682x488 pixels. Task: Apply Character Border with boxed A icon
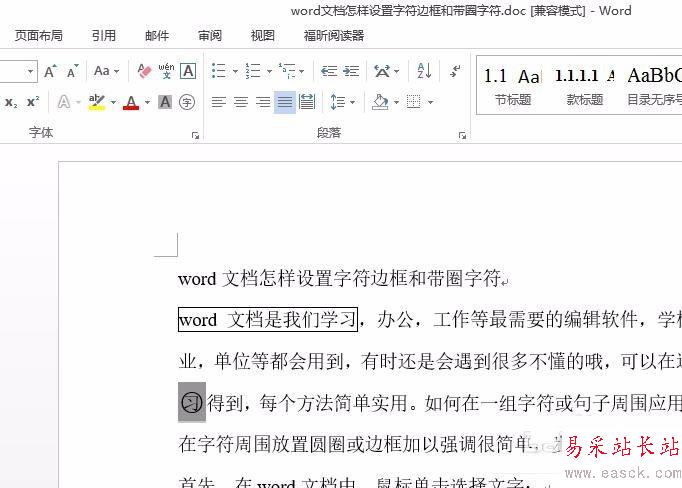coord(188,71)
